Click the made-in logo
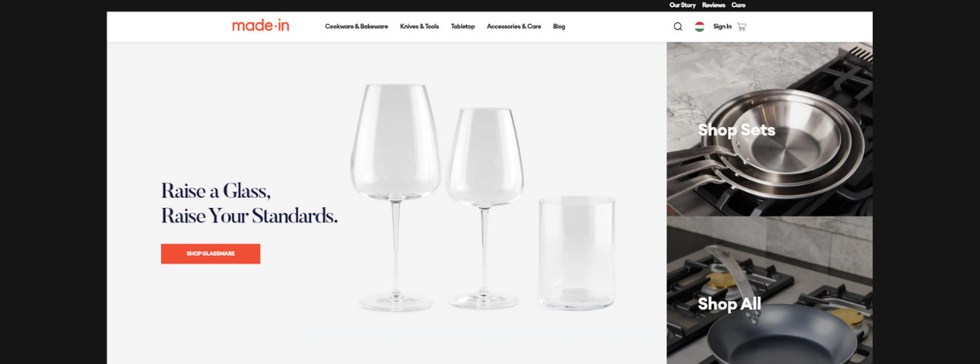This screenshot has width=980, height=364. point(261,26)
